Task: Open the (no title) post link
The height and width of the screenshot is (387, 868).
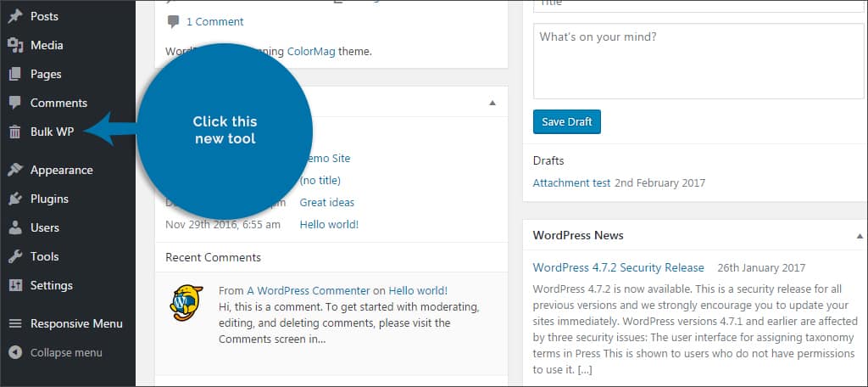Action: pyautogui.click(x=320, y=180)
